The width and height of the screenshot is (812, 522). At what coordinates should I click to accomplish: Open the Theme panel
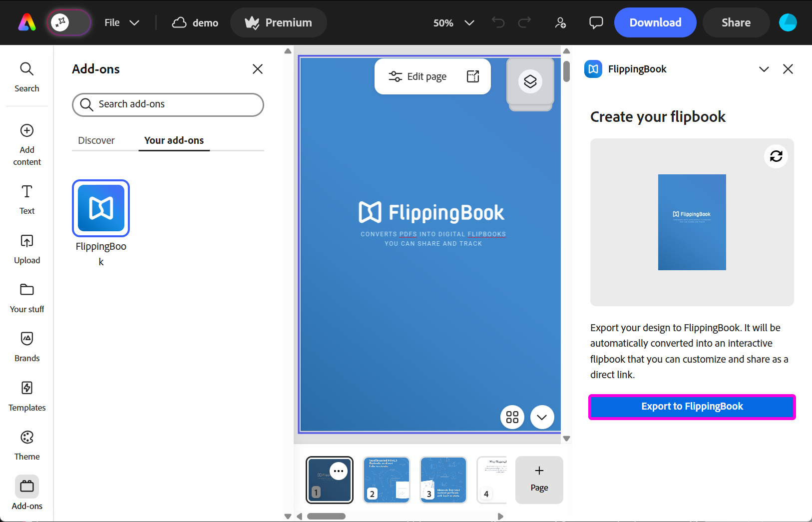click(x=27, y=445)
